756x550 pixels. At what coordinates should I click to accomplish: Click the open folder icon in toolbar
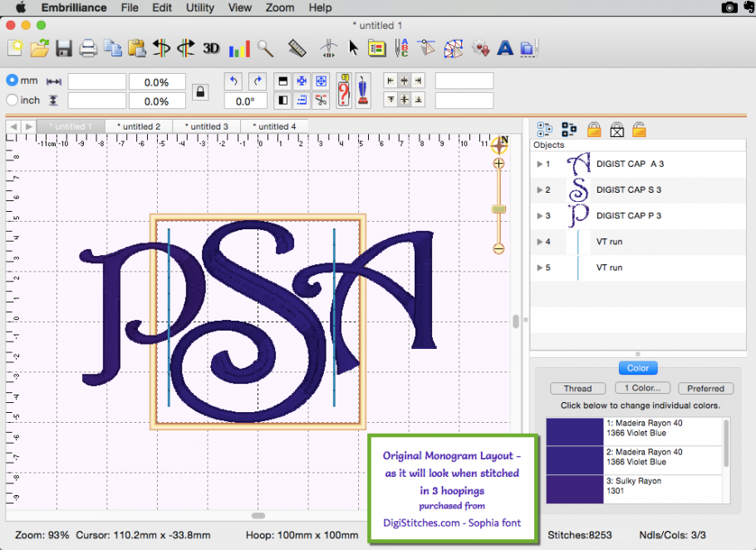39,48
